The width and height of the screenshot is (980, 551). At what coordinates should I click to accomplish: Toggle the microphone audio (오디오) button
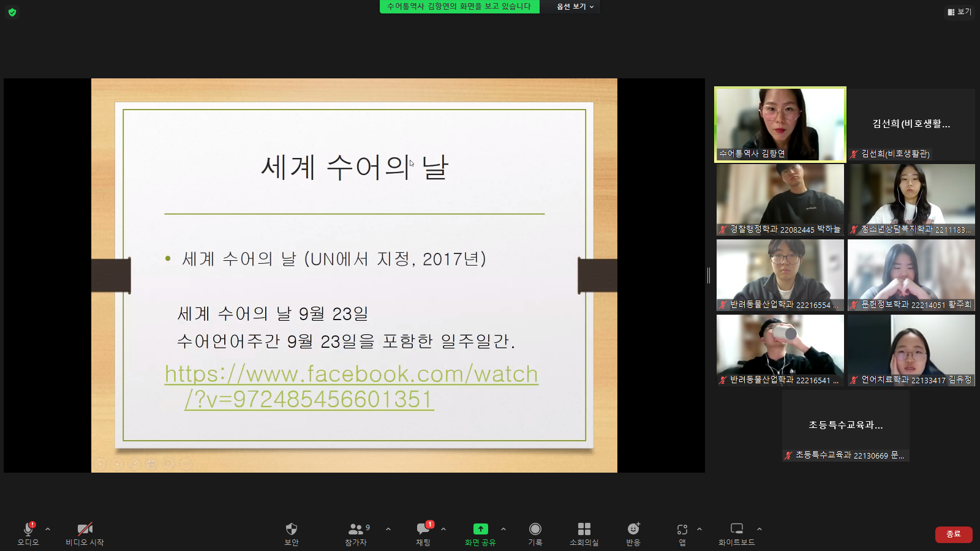[28, 529]
